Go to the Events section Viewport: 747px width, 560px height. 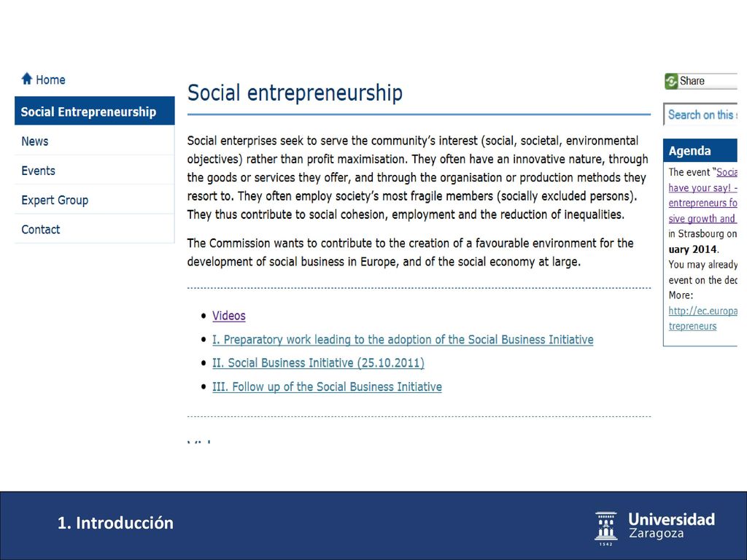coord(95,171)
